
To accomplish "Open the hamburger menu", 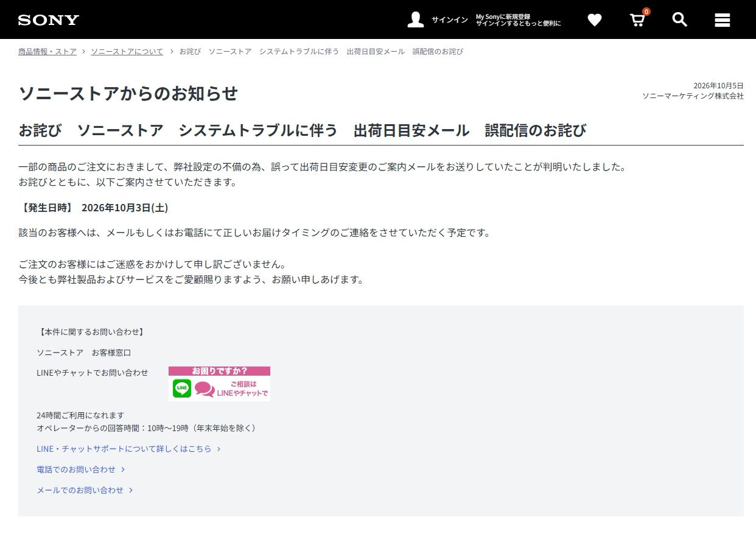I will coord(723,20).
